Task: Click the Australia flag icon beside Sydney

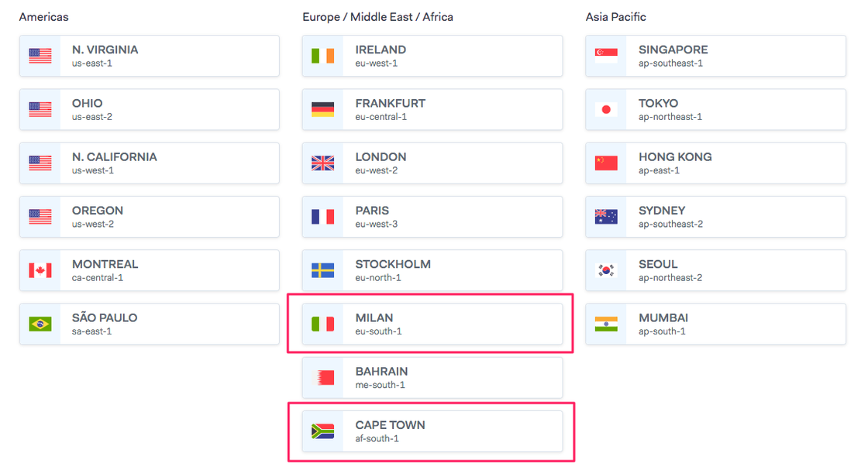Action: pos(605,217)
